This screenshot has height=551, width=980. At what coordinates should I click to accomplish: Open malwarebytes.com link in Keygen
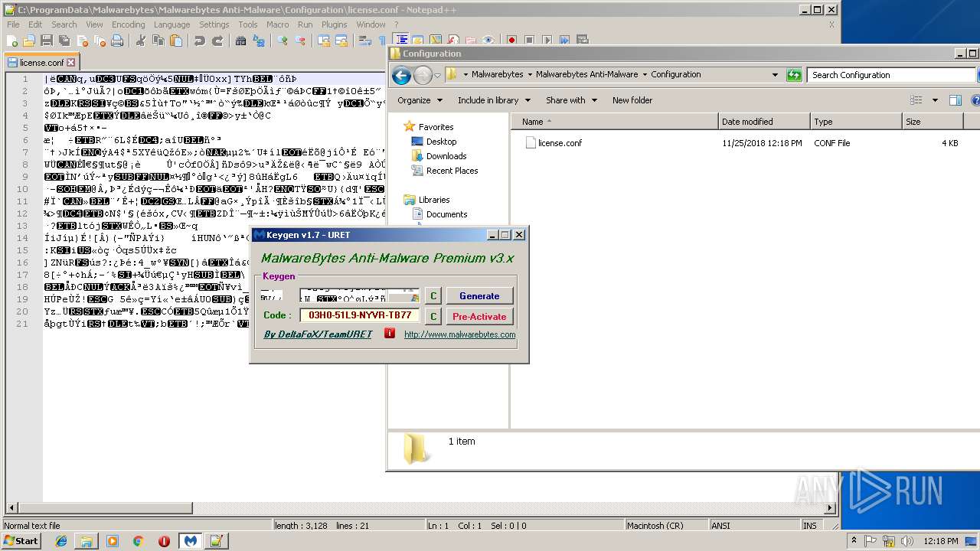click(x=459, y=334)
